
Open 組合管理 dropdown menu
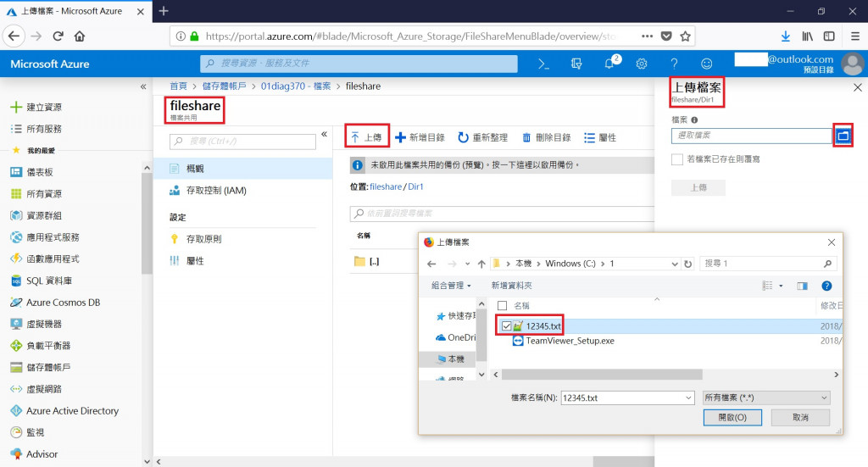tap(451, 286)
